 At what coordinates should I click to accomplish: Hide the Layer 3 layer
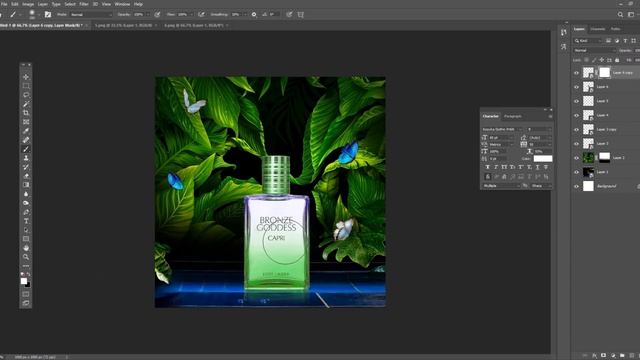tap(576, 144)
